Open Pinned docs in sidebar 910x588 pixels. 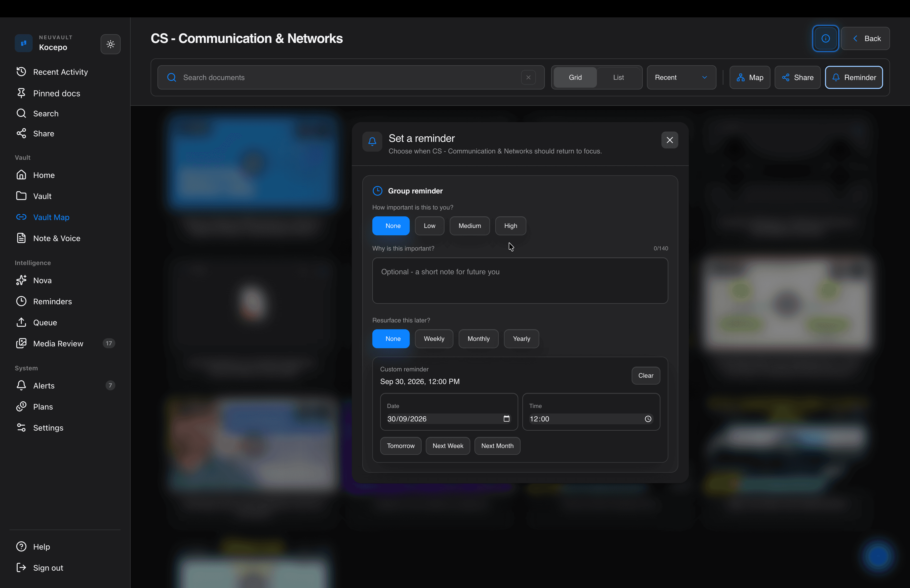pyautogui.click(x=65, y=93)
